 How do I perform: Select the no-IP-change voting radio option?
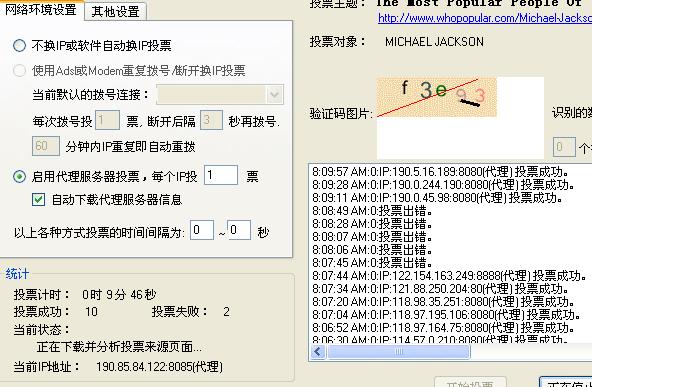point(19,45)
